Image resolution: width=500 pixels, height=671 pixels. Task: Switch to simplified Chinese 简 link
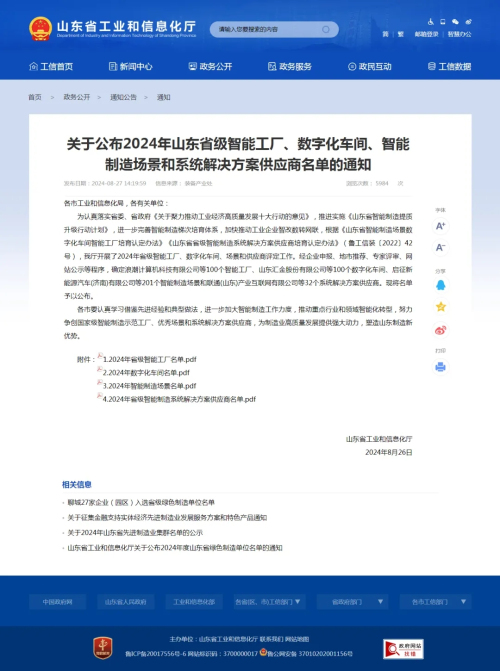tap(385, 34)
